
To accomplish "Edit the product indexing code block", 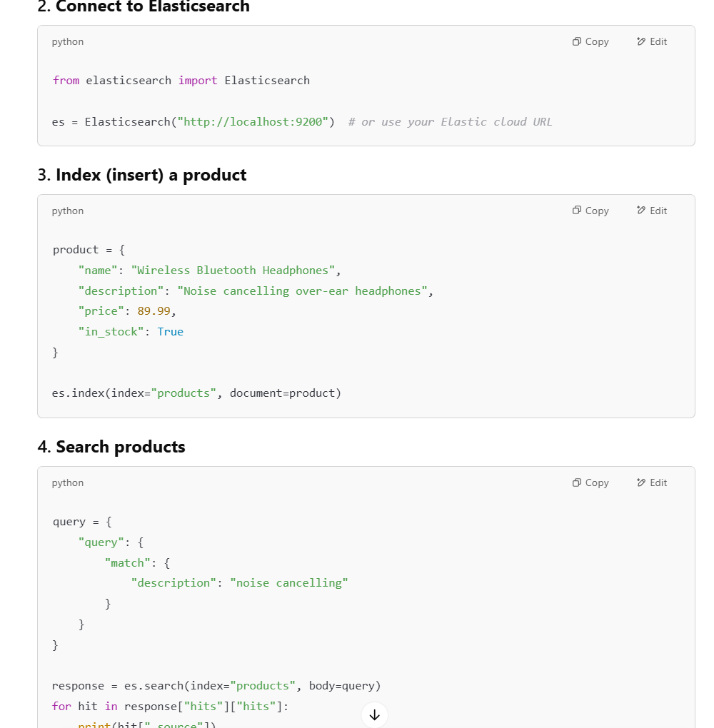I will coord(651,211).
